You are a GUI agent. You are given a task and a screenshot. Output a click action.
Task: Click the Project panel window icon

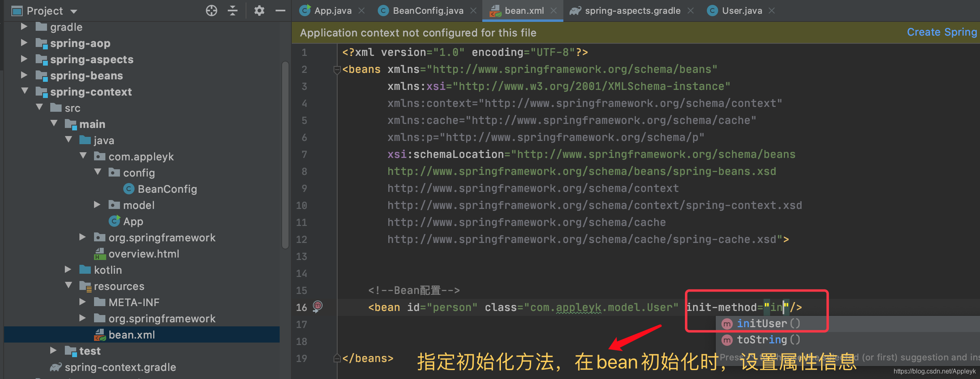[17, 11]
